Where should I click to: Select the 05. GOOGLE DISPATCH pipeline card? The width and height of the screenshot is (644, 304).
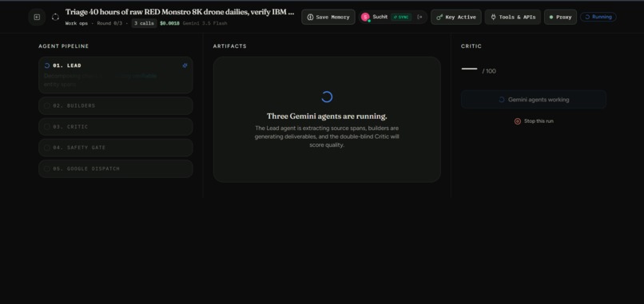click(115, 168)
